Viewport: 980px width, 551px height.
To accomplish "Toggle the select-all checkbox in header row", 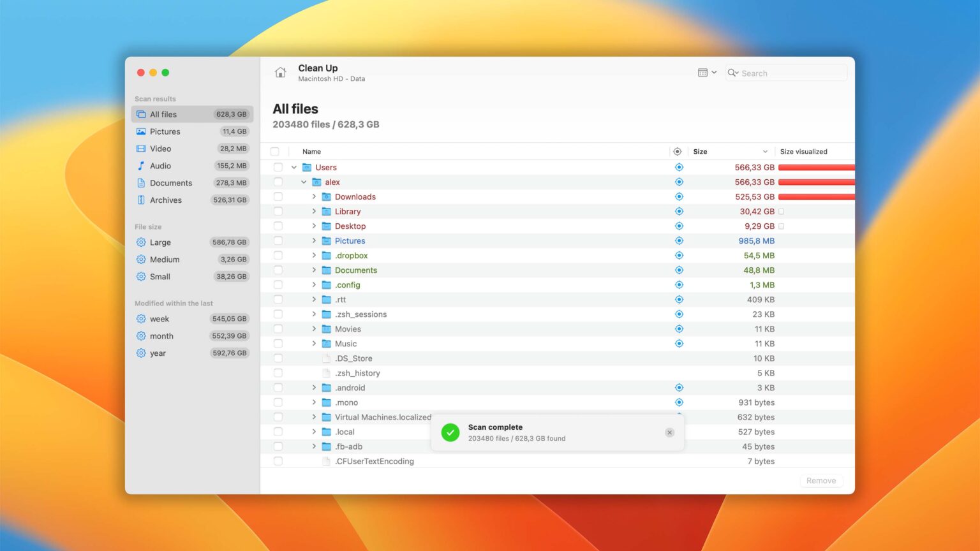I will tap(275, 151).
